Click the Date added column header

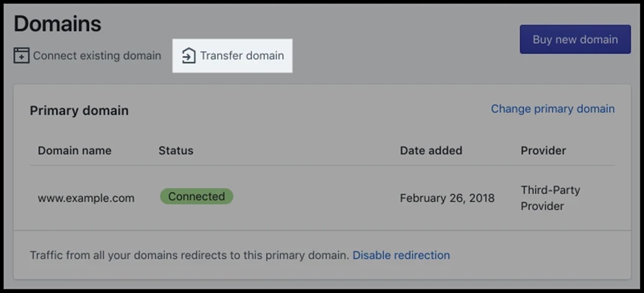(431, 151)
